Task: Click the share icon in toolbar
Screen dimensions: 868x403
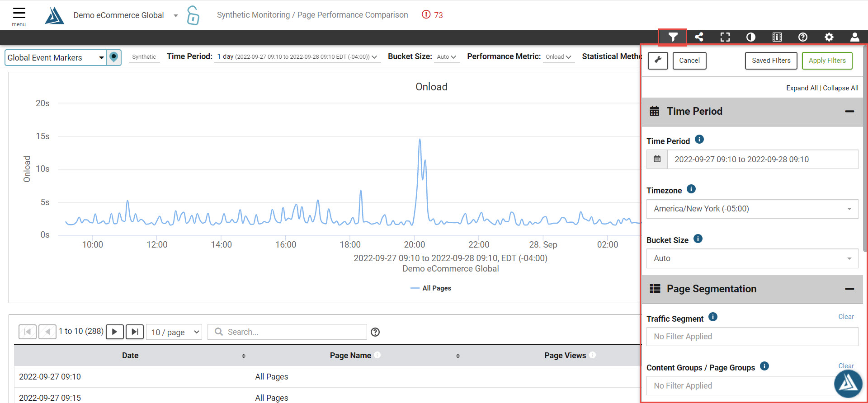Action: (699, 37)
